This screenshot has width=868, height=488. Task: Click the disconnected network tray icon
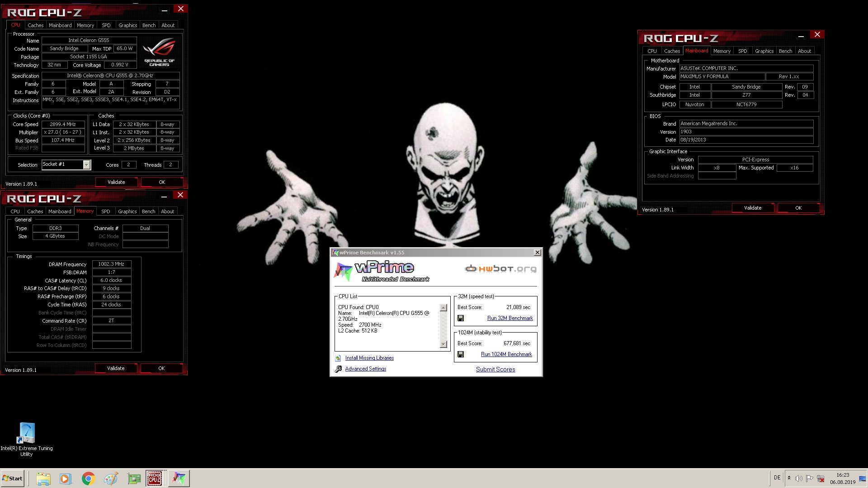[821, 479]
